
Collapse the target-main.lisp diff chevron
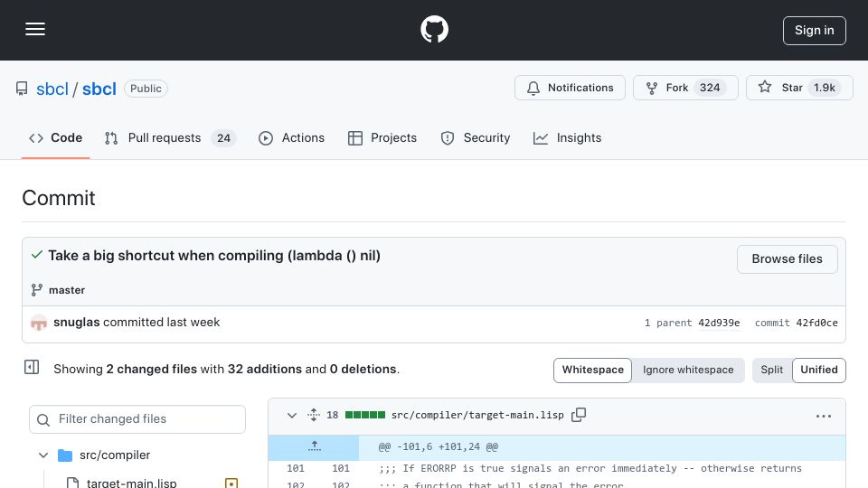tap(292, 415)
